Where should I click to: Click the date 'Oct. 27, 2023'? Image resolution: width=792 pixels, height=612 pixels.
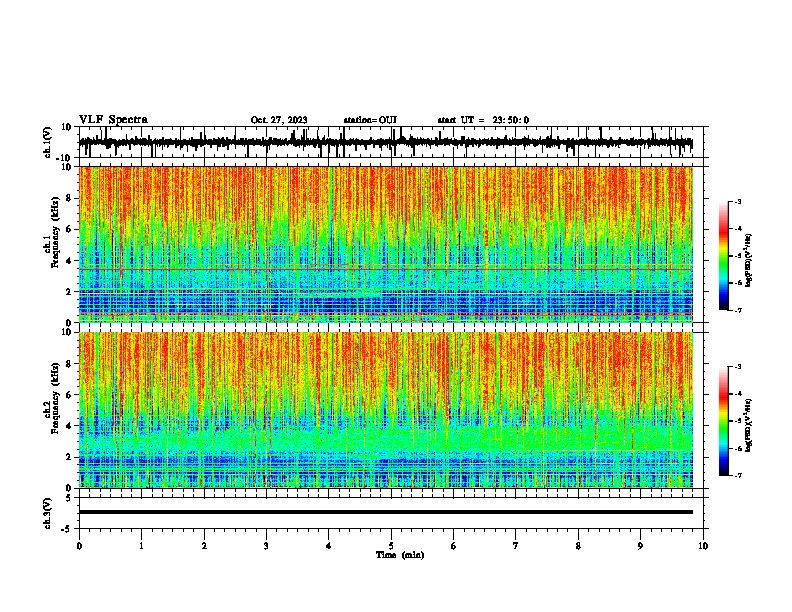(279, 120)
